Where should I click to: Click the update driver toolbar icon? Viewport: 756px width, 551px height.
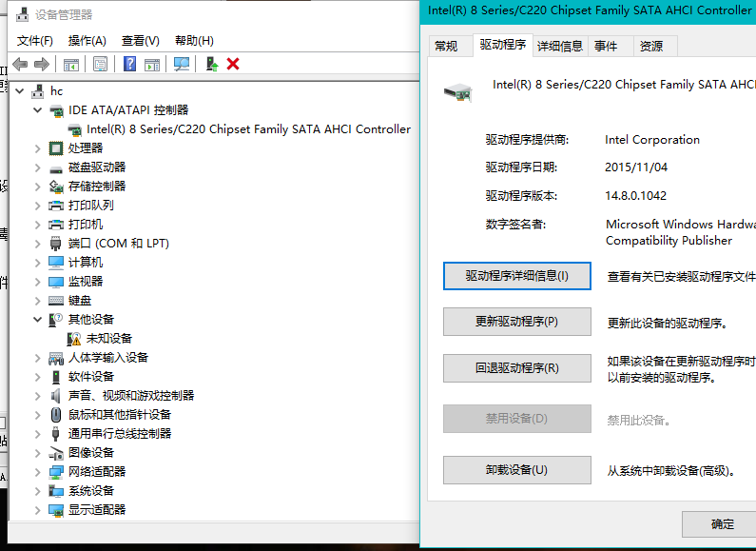click(x=212, y=64)
